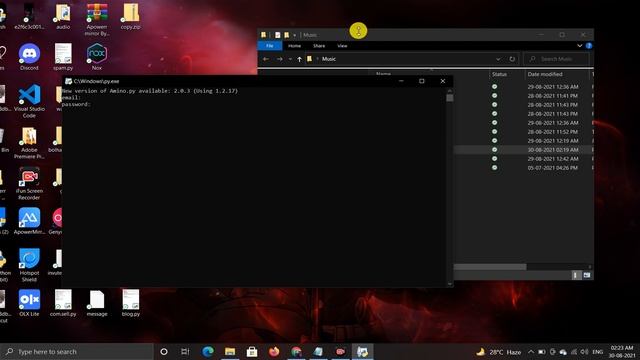Select the message file on desktop
Image resolution: width=640 pixels, height=360 pixels.
(97, 303)
